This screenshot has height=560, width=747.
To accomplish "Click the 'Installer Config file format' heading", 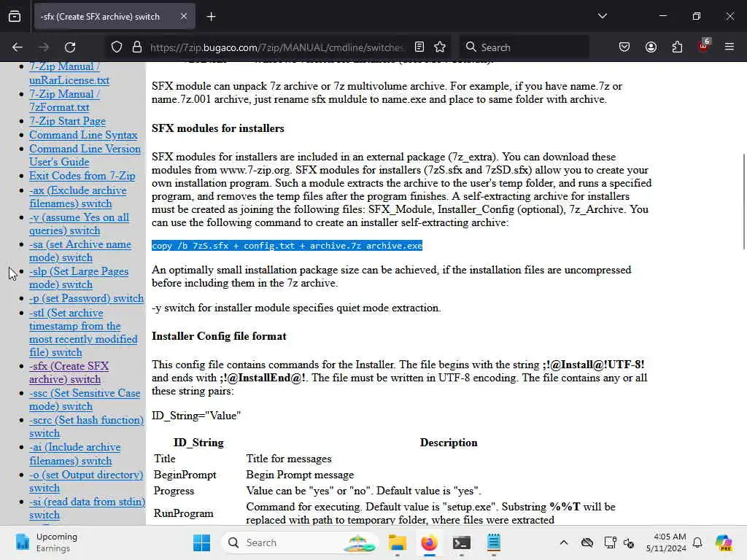I will coord(219,336).
